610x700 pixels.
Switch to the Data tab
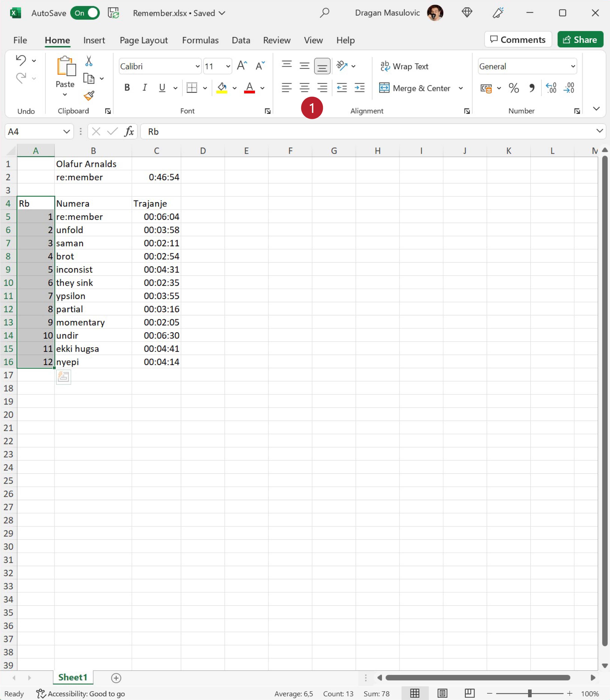[x=241, y=40]
